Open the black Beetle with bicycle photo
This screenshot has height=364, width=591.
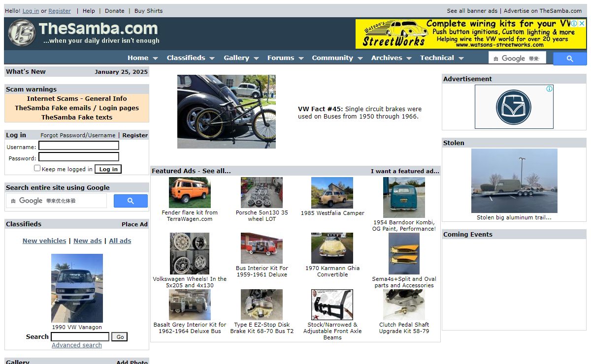click(x=227, y=112)
